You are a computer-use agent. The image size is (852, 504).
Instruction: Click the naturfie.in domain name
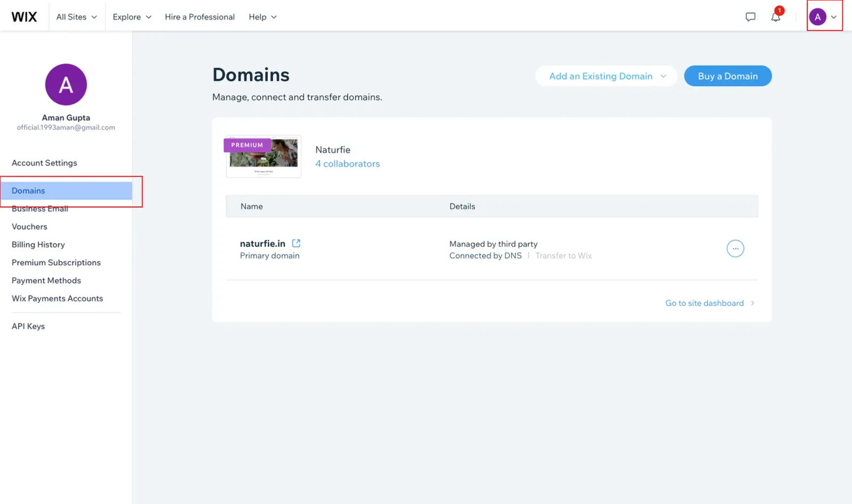coord(263,243)
